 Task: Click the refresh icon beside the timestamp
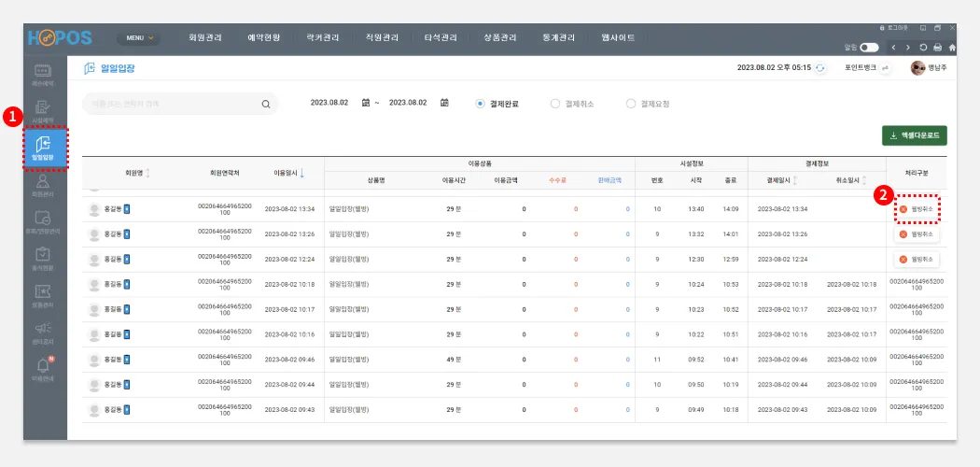click(x=819, y=68)
